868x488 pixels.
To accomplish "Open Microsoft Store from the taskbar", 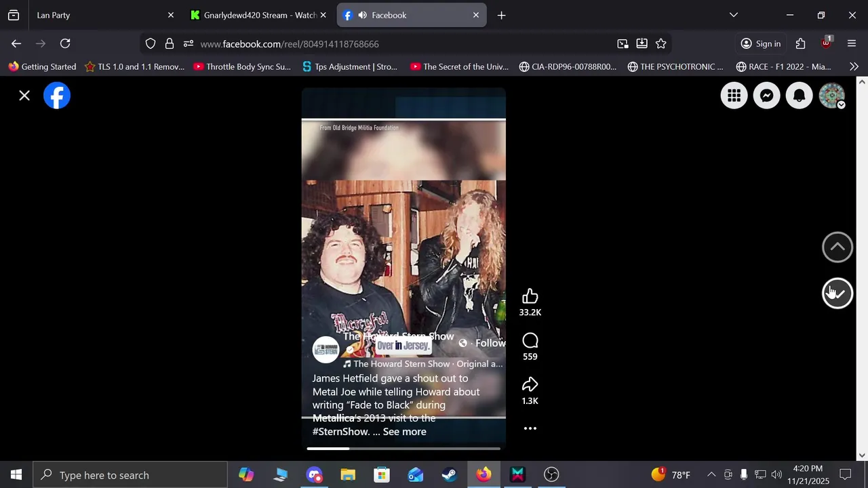I will tap(382, 474).
